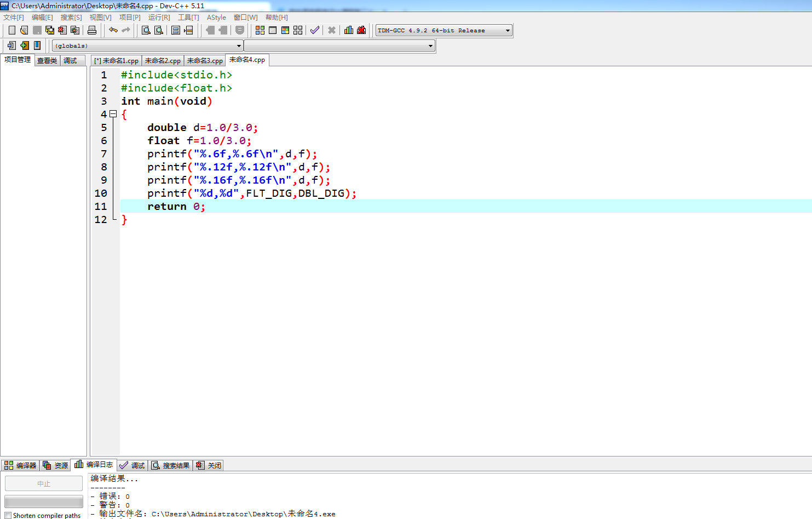Click the Save file toolbar icon

click(37, 30)
